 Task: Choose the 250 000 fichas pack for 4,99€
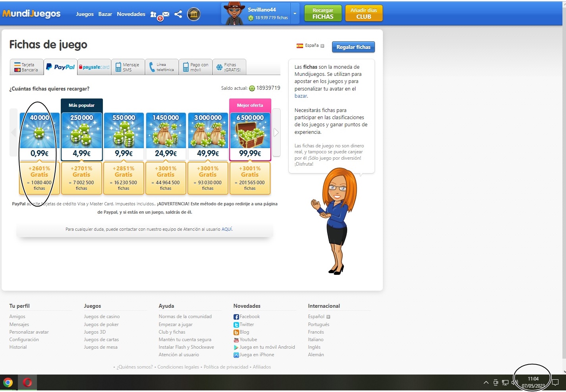81,136
